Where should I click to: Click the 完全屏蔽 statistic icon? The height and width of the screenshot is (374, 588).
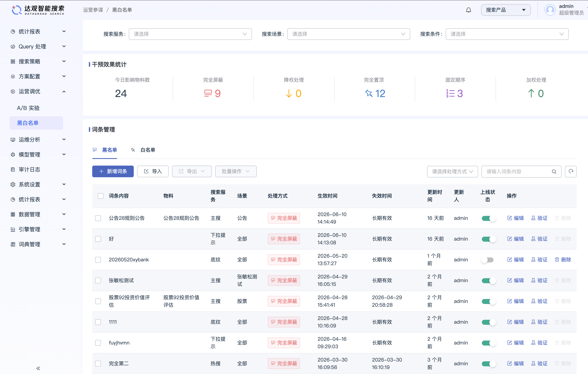click(208, 93)
